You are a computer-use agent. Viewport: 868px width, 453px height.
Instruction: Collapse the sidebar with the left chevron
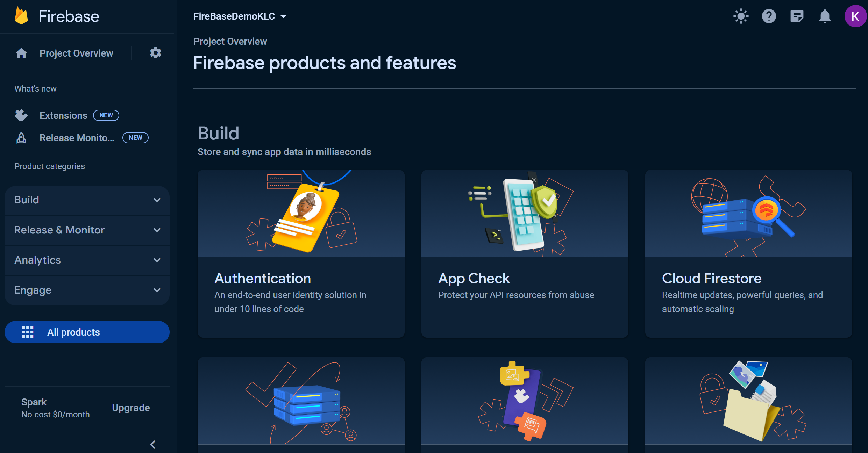click(153, 444)
